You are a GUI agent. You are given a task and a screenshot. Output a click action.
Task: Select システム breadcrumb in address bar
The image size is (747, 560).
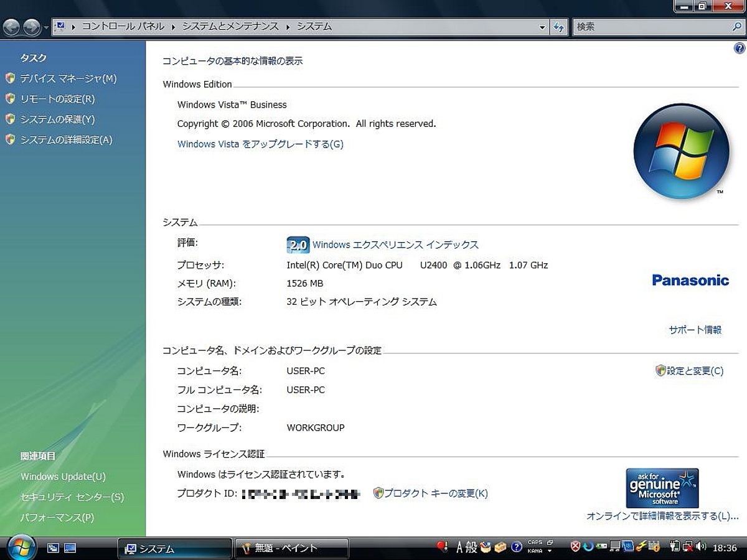314,27
